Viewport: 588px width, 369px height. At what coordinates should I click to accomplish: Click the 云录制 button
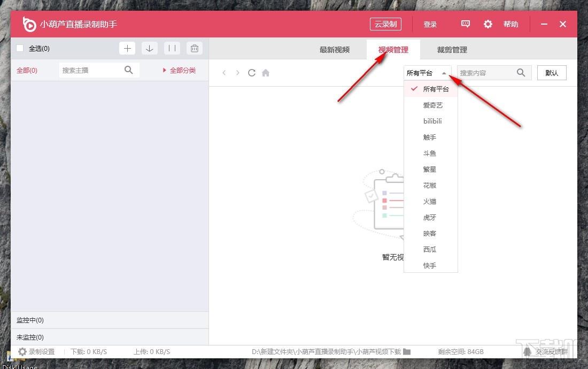point(385,25)
